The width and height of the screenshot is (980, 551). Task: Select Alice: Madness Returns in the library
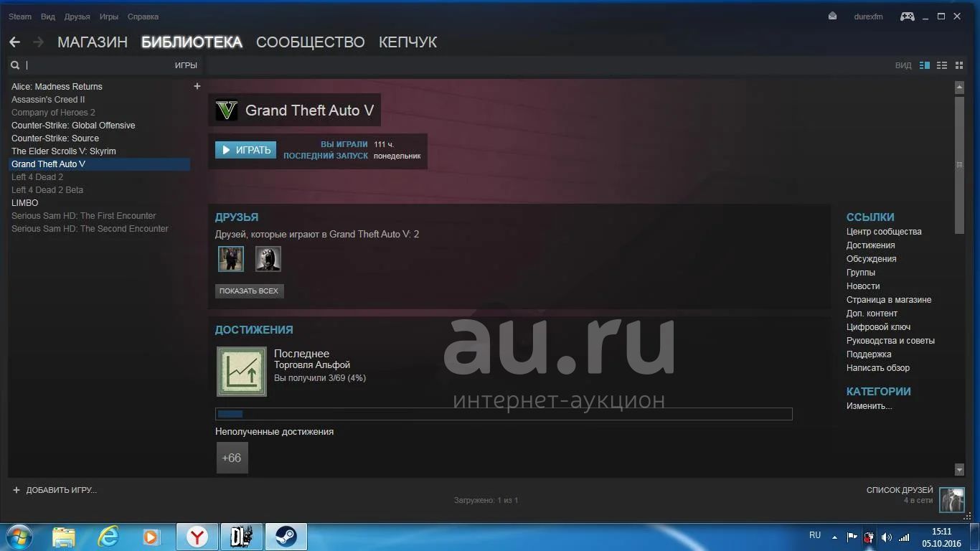tap(57, 87)
